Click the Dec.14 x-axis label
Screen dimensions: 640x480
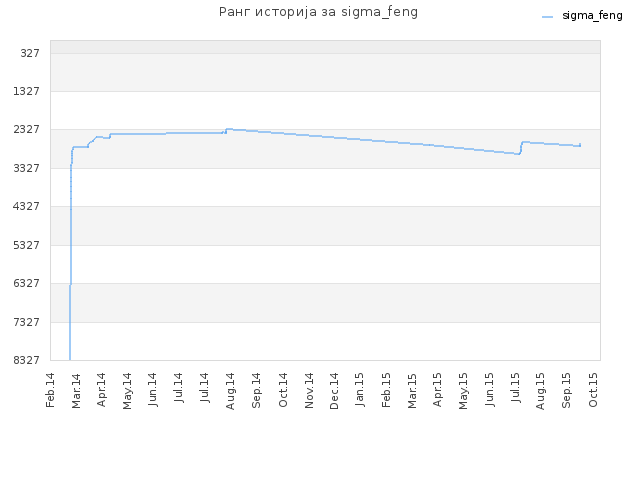click(x=334, y=391)
